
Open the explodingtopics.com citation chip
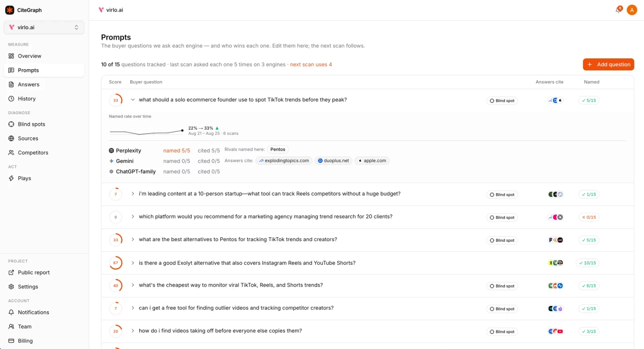284,161
